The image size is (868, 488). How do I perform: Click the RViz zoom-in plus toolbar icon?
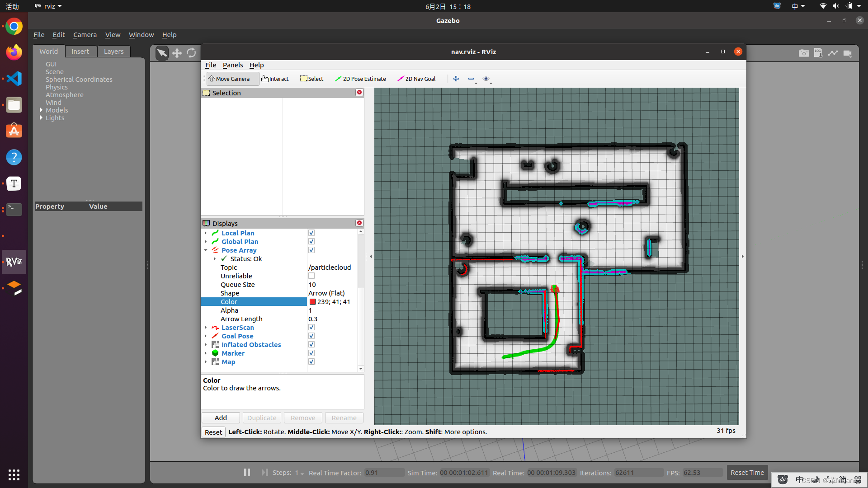456,79
